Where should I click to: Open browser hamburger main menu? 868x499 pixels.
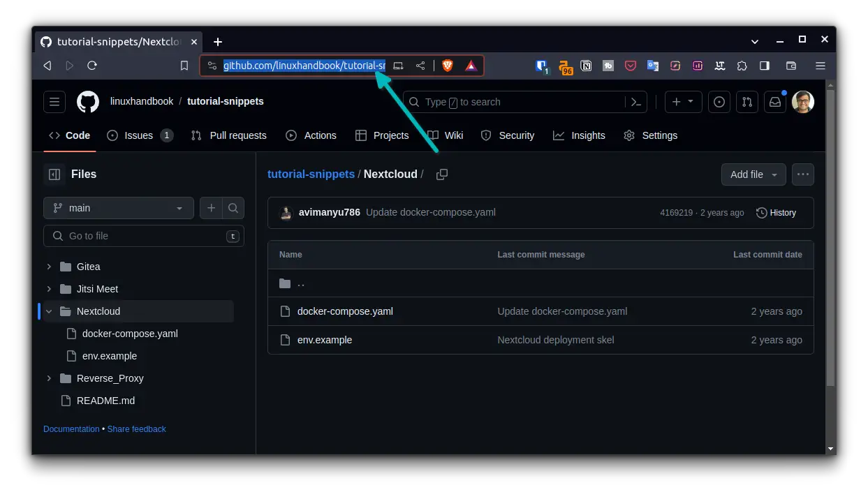click(x=821, y=66)
